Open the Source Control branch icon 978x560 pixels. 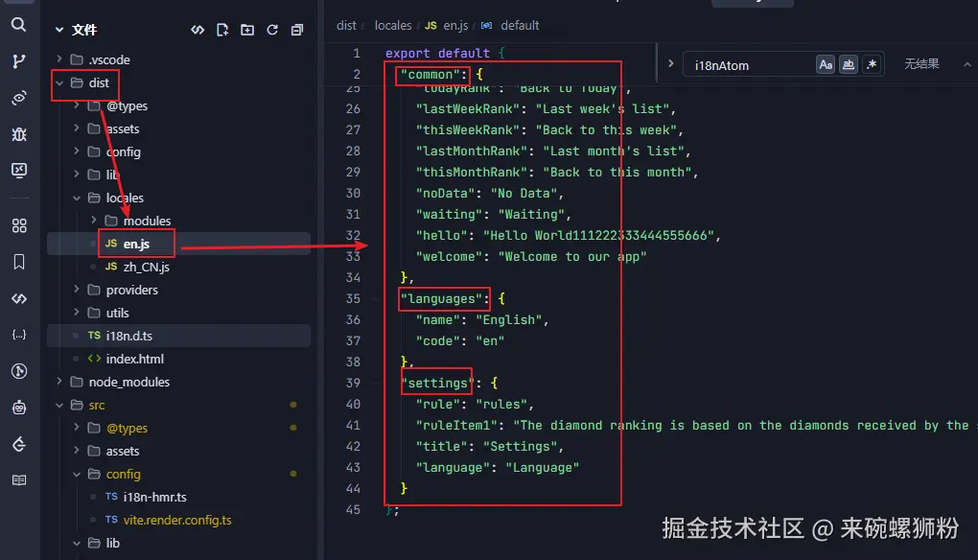[19, 61]
